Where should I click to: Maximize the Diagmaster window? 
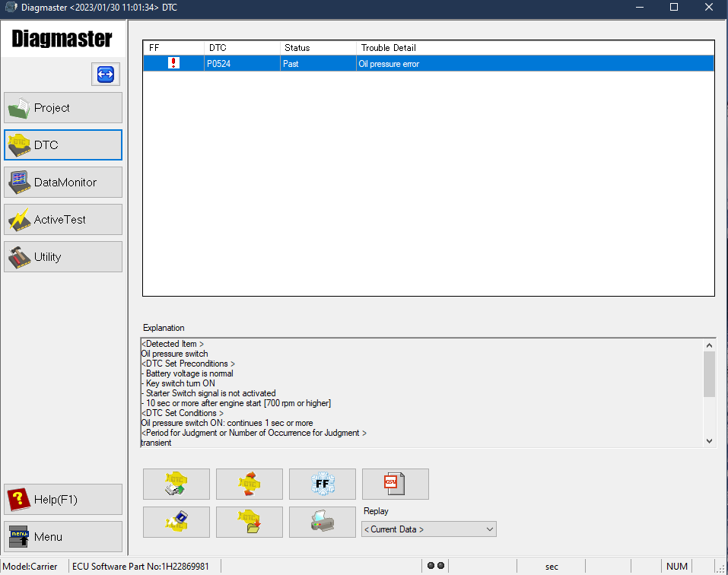[x=674, y=8]
